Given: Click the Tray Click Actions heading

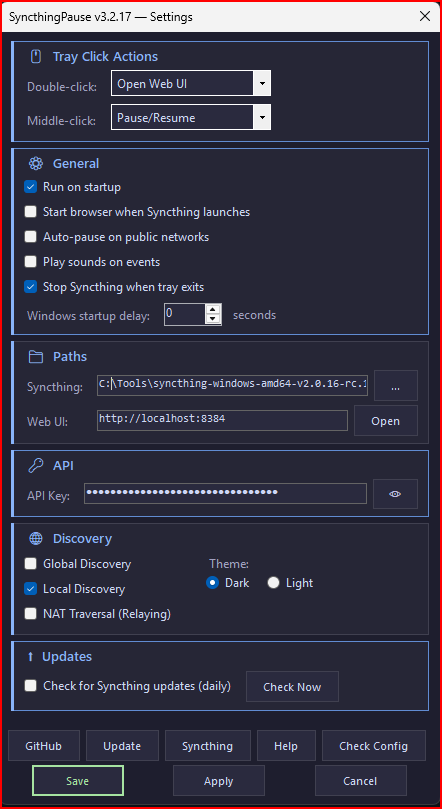Looking at the screenshot, I should click(105, 57).
